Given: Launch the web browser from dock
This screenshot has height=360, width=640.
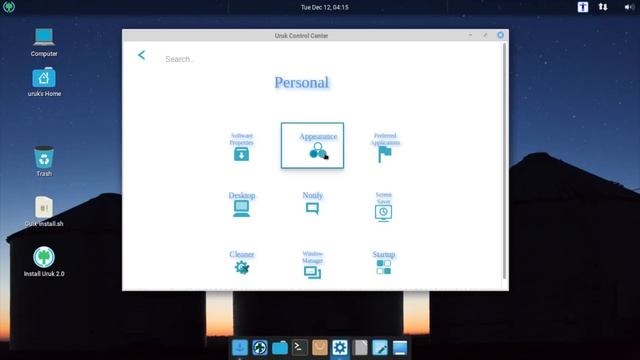Looking at the screenshot, I should tap(260, 348).
